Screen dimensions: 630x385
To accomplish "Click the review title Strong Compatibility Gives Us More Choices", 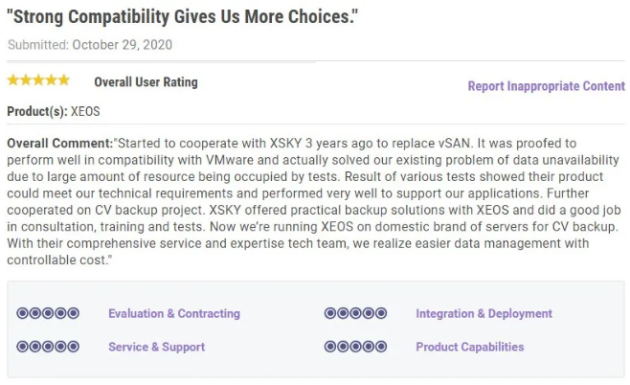I will 182,17.
